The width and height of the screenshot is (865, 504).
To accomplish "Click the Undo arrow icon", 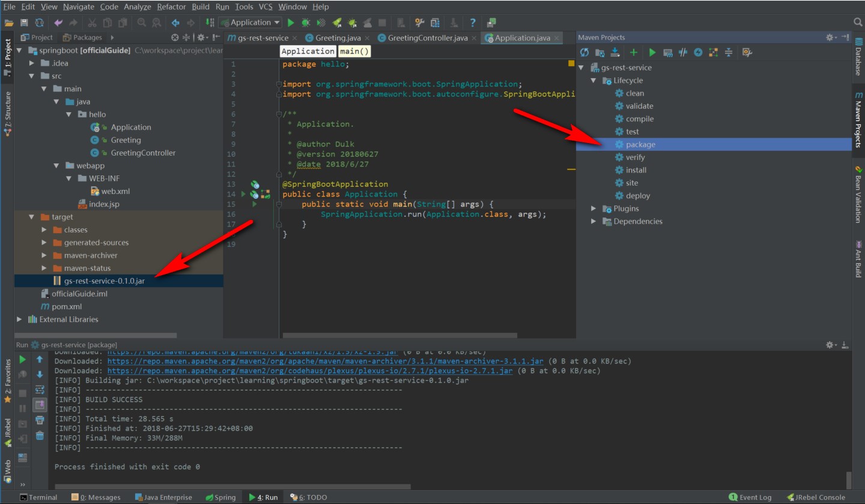I will point(58,23).
